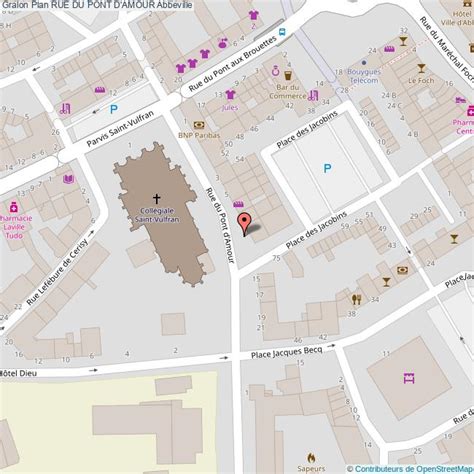This screenshot has height=474, width=474.
Task: Select the restaurant fork icon near number 38
Action: click(x=356, y=299)
